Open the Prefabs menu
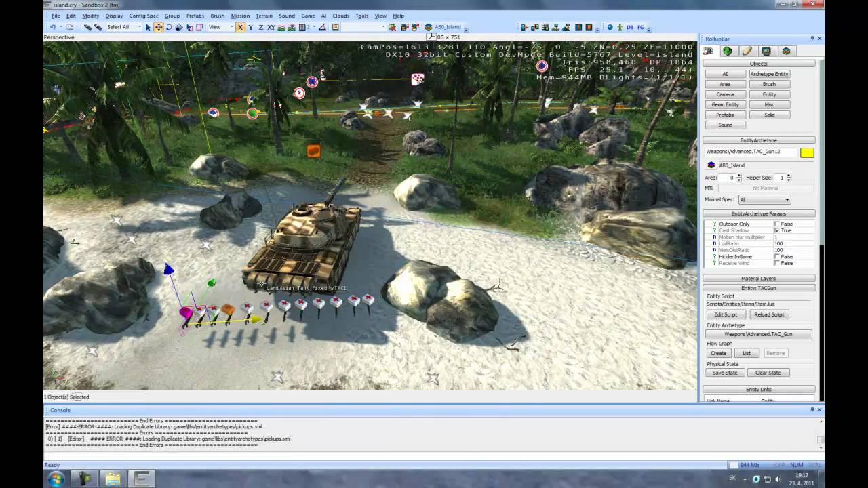Screen dimensions: 868x488 (195, 16)
